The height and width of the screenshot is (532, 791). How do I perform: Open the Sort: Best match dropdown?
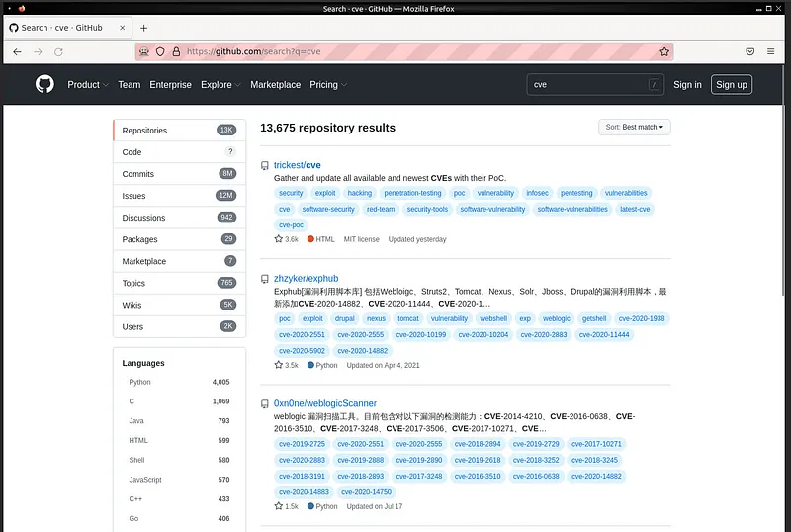(634, 127)
